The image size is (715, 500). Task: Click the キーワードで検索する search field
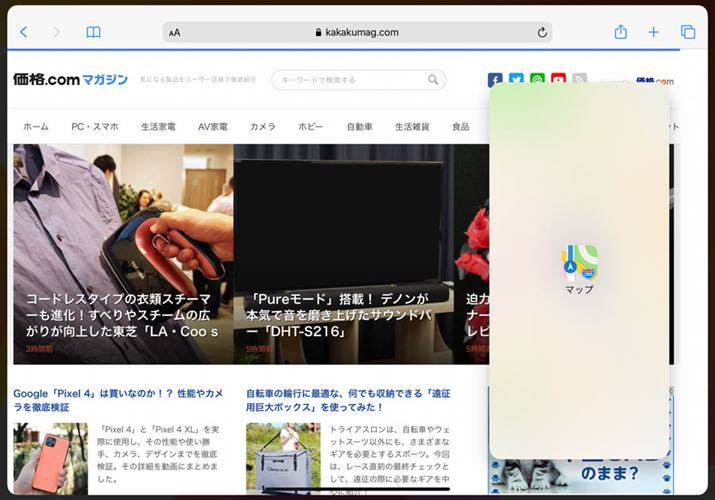[x=350, y=80]
